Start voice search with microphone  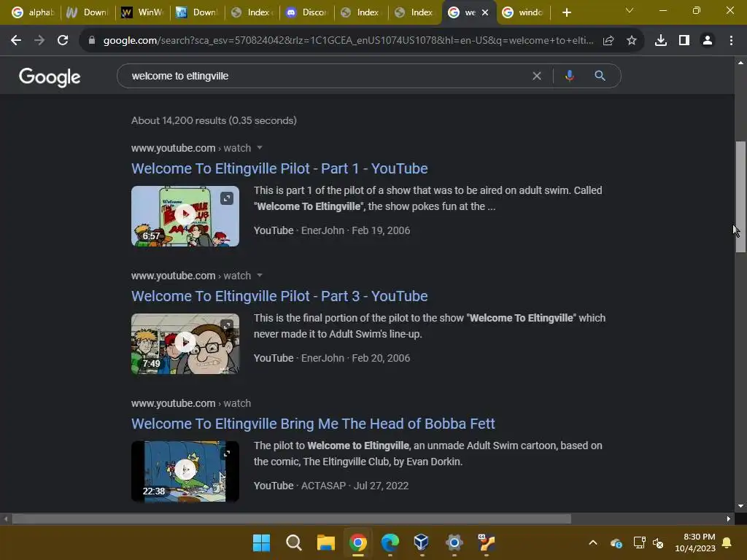pos(569,76)
